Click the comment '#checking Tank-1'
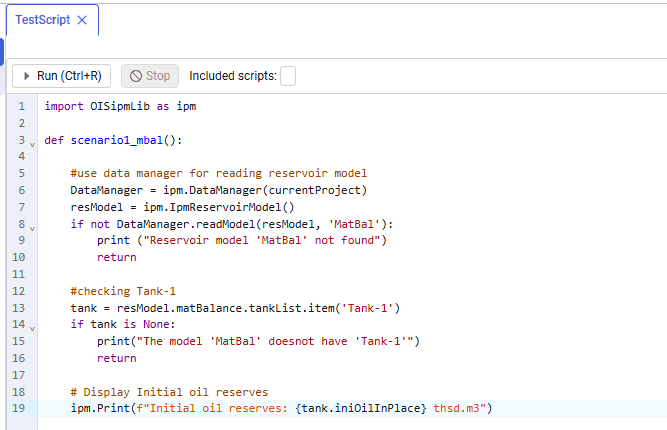 coord(123,291)
